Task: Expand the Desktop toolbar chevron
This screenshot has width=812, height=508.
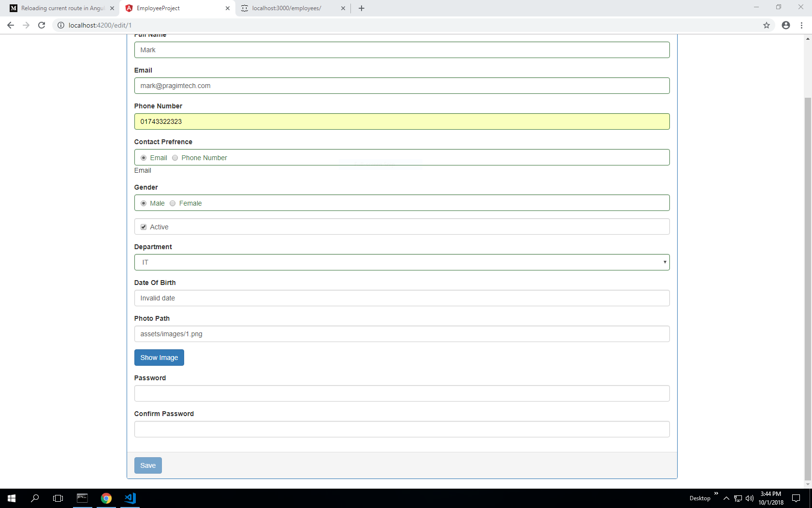Action: [x=716, y=493]
